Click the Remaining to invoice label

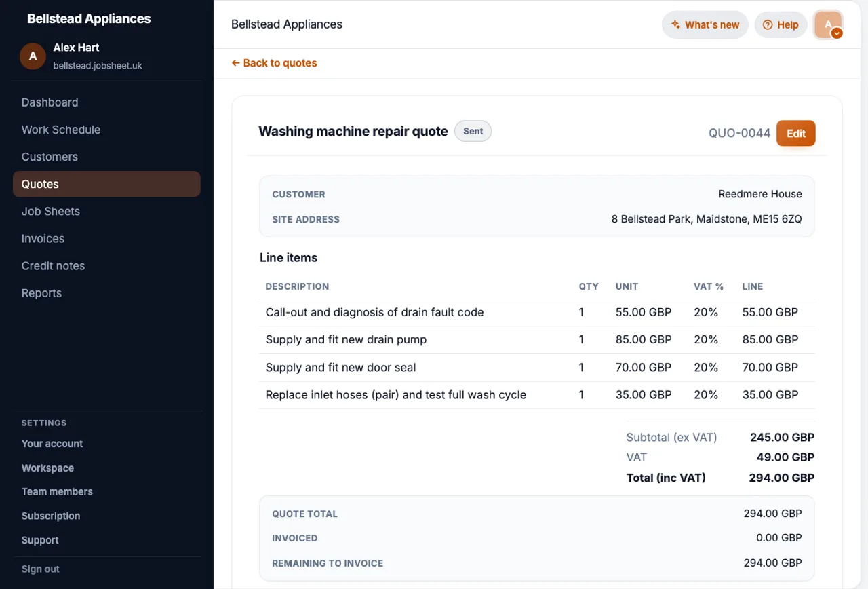pyautogui.click(x=328, y=563)
